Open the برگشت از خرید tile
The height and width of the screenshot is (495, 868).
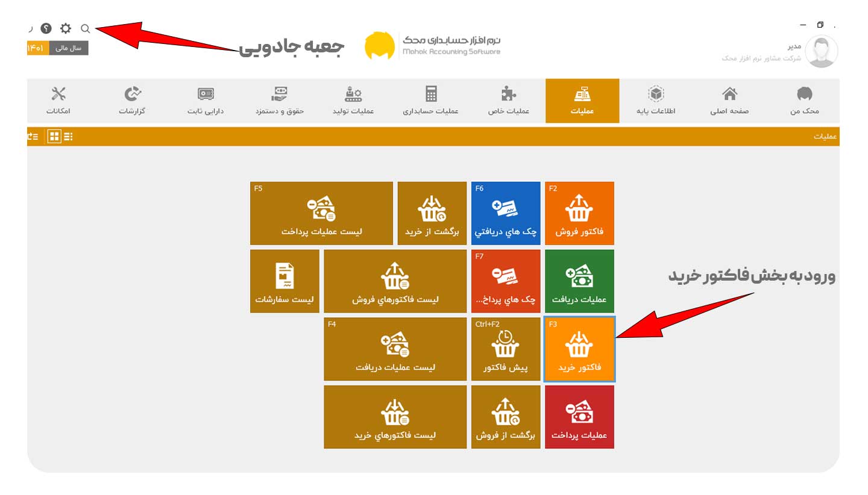432,213
